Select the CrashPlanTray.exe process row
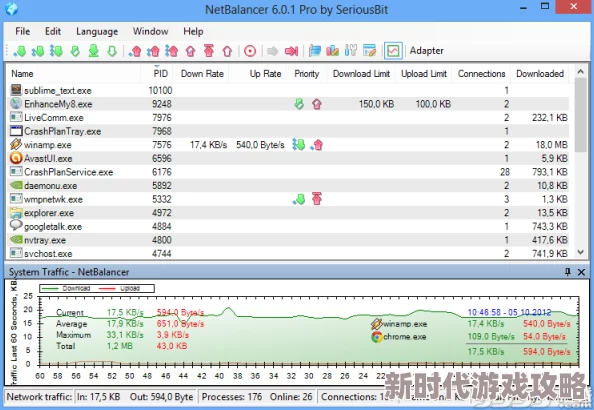 click(x=288, y=131)
